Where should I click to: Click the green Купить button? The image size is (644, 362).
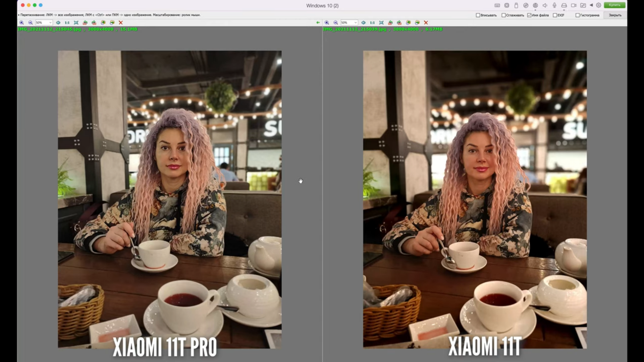point(614,5)
